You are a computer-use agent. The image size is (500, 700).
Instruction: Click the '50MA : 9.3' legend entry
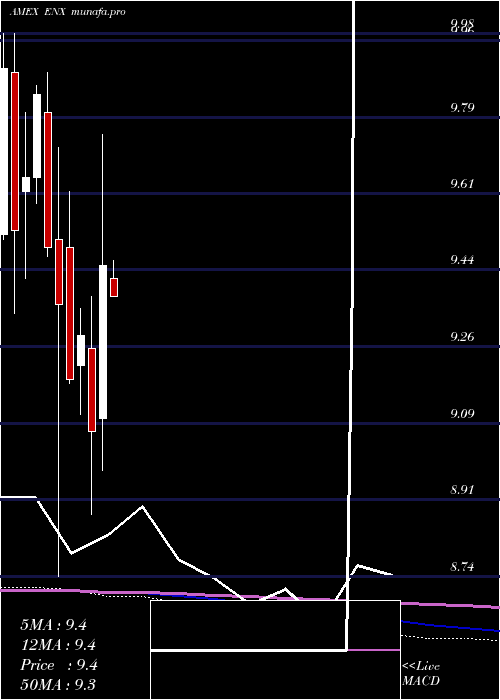point(58,684)
